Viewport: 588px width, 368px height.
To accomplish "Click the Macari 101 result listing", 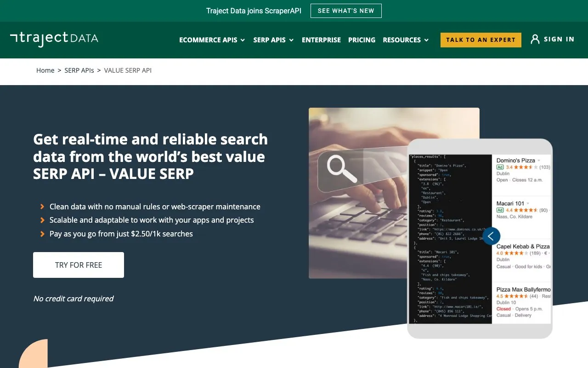I will 522,210.
